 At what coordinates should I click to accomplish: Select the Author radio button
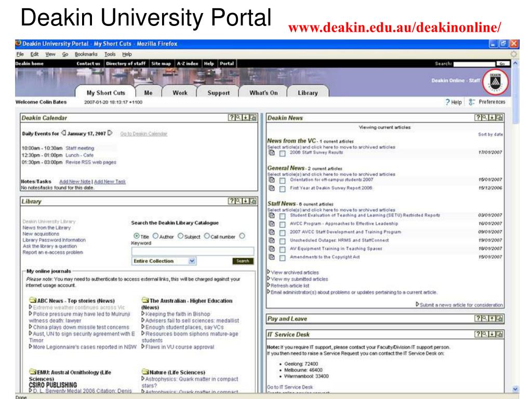click(155, 236)
